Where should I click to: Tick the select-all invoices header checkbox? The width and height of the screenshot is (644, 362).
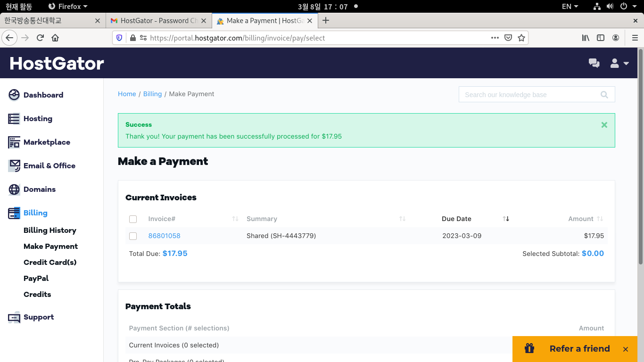(x=133, y=219)
